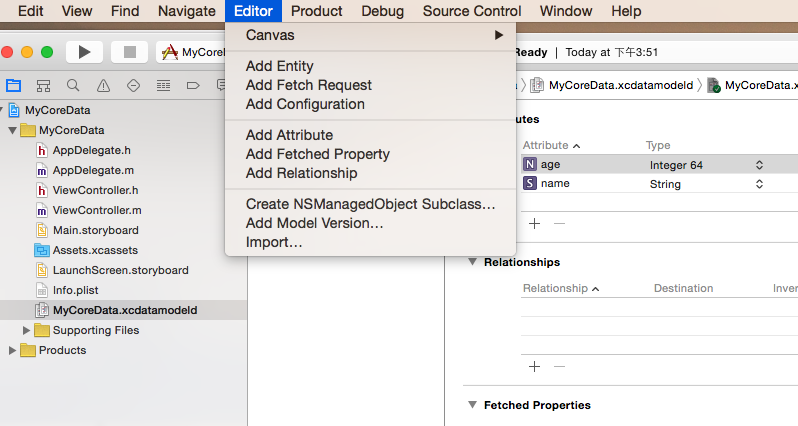Choose Add Entity from Editor menu

click(279, 66)
